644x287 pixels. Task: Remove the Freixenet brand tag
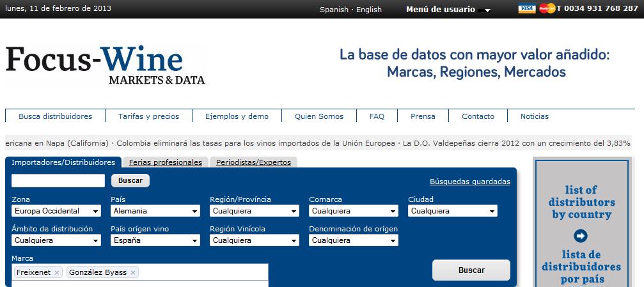click(57, 272)
